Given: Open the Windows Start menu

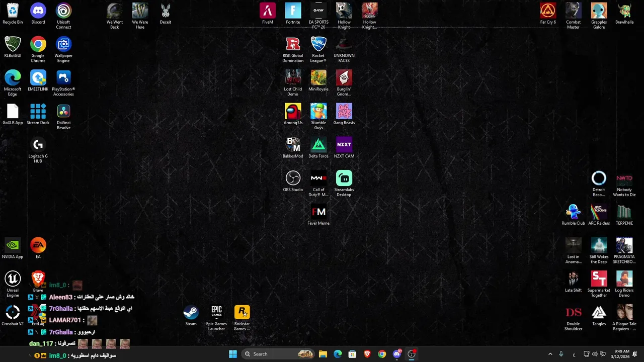Looking at the screenshot, I should point(233,354).
